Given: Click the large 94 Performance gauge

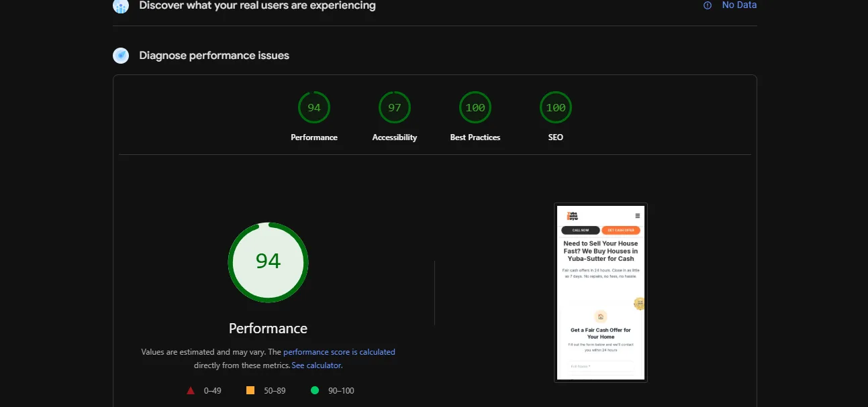Looking at the screenshot, I should tap(268, 262).
